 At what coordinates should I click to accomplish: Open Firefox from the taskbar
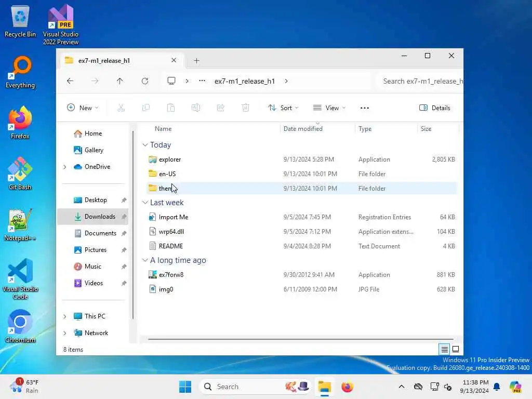coord(347,387)
